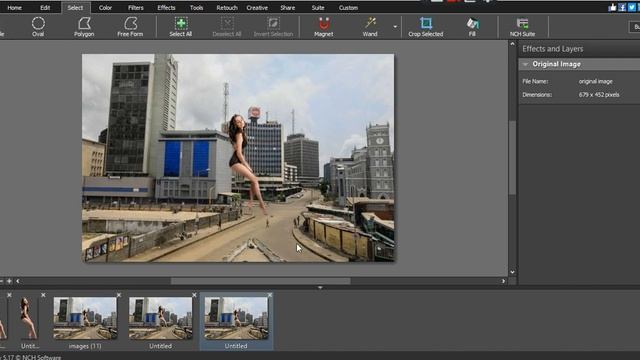Click the Dimensions value text
The height and width of the screenshot is (360, 640).
click(599, 95)
